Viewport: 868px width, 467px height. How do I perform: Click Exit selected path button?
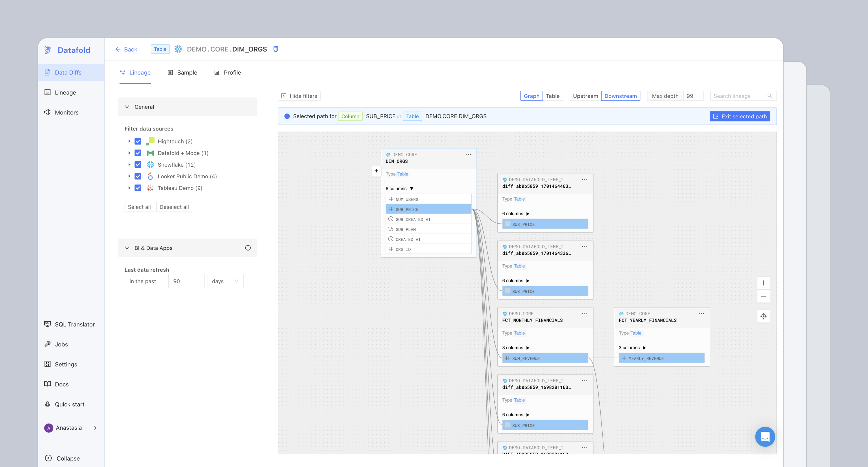pos(740,116)
